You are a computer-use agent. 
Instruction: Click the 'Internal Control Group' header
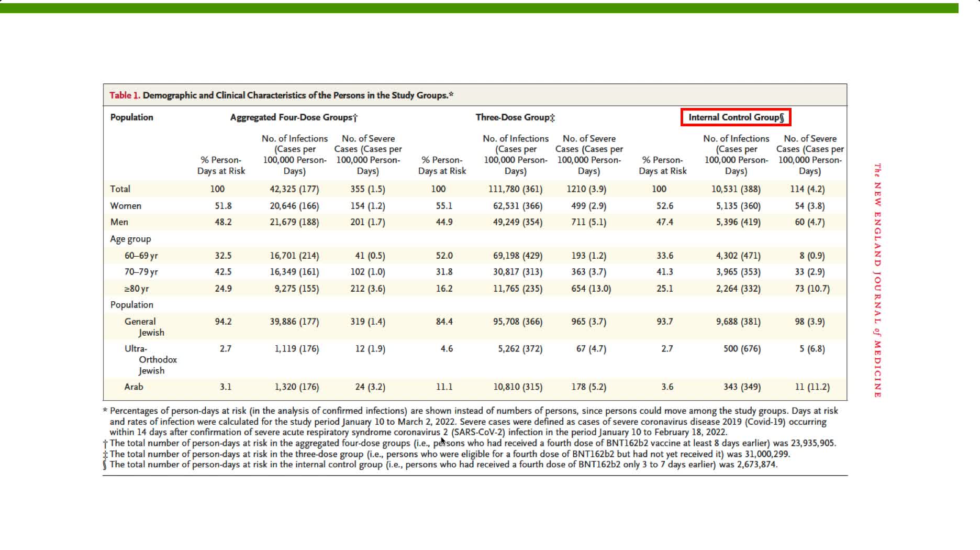[736, 117]
